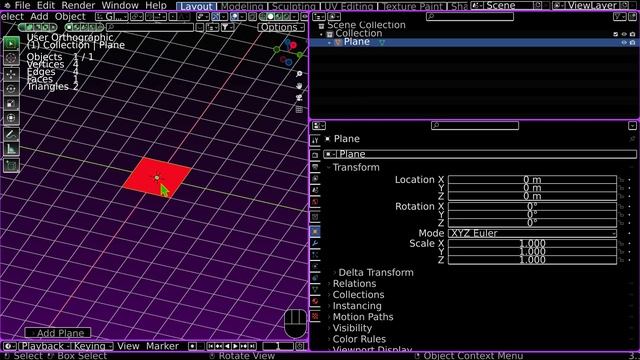Click the Blender logo menu icon

[x=7, y=5]
